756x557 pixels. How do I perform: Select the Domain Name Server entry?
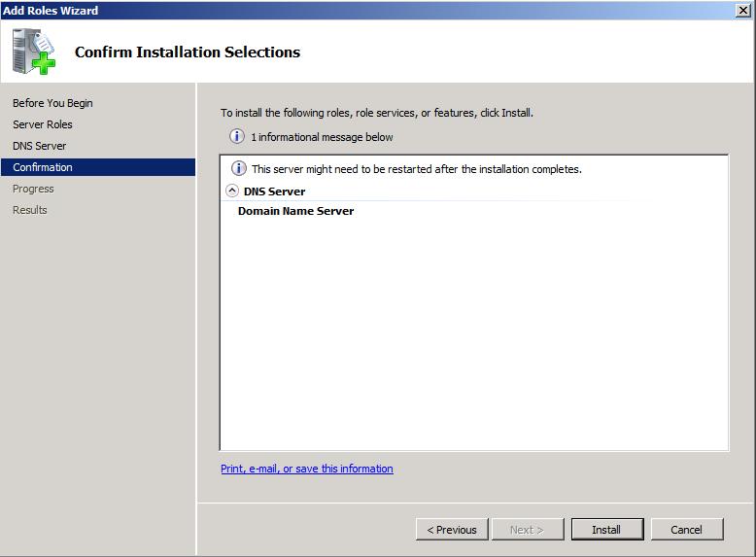point(296,211)
